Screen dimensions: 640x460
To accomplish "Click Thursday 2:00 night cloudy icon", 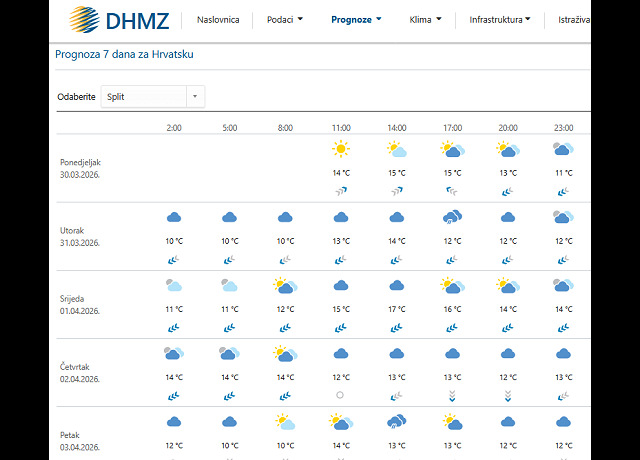I will (173, 353).
